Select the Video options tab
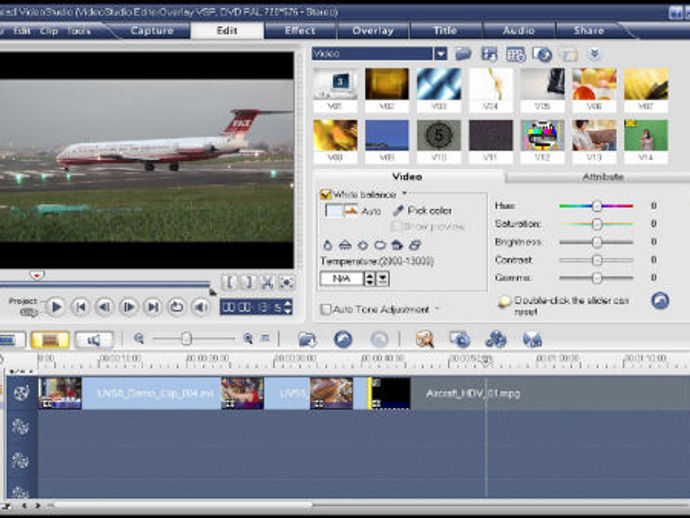Viewport: 690px width, 518px height. (x=407, y=177)
